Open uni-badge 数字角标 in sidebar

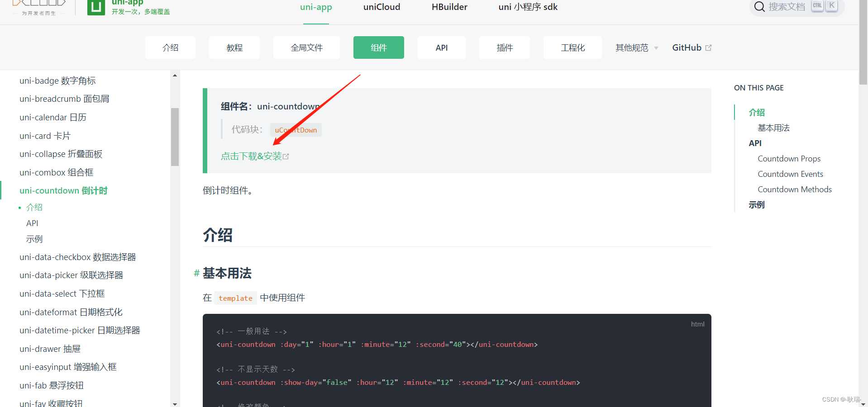pos(58,80)
